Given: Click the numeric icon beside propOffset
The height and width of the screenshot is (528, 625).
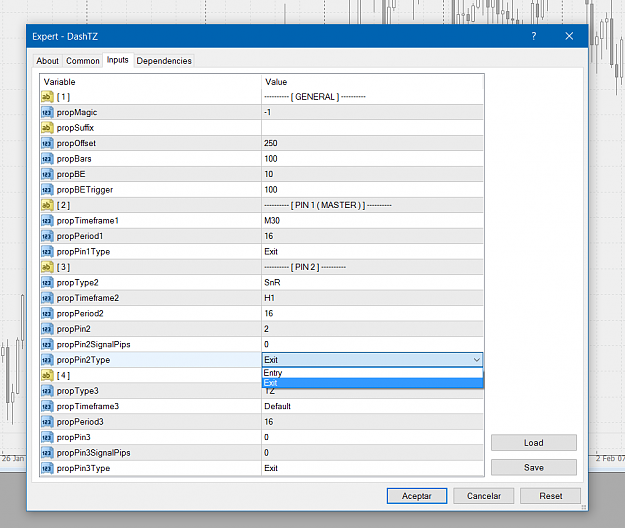Looking at the screenshot, I should [47, 143].
